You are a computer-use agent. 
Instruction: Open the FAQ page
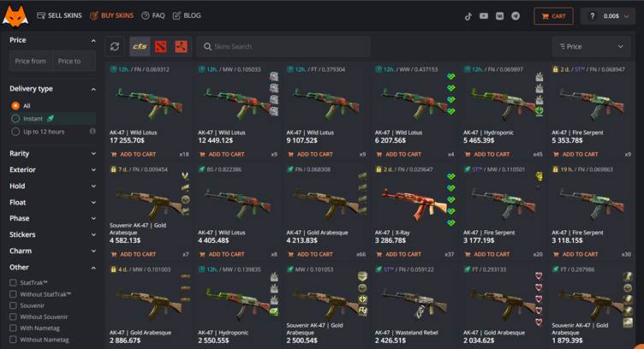click(x=153, y=15)
